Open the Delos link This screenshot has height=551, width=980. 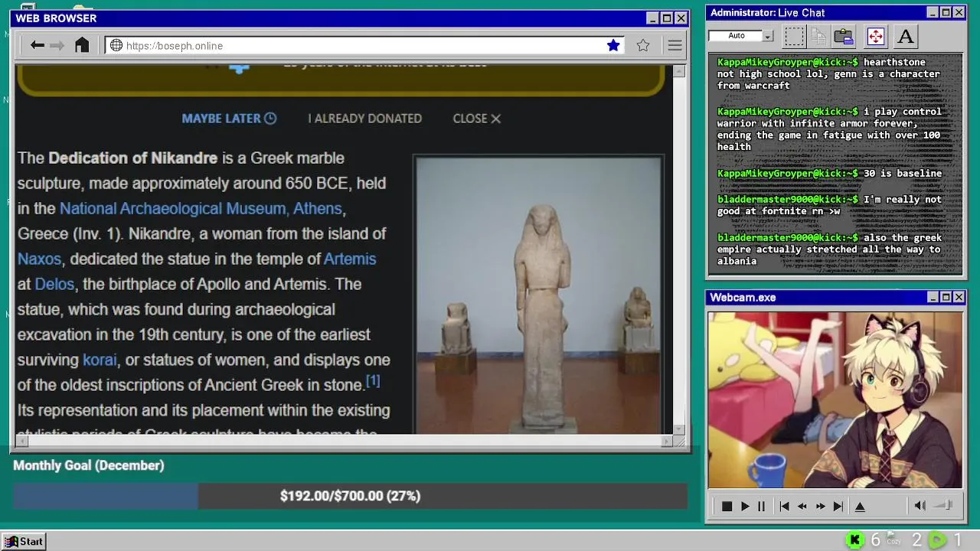pos(54,284)
